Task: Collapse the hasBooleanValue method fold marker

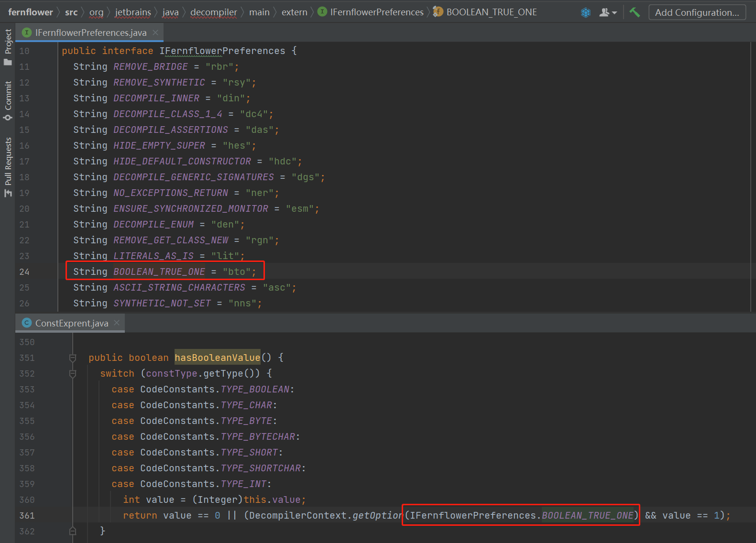Action: click(73, 358)
